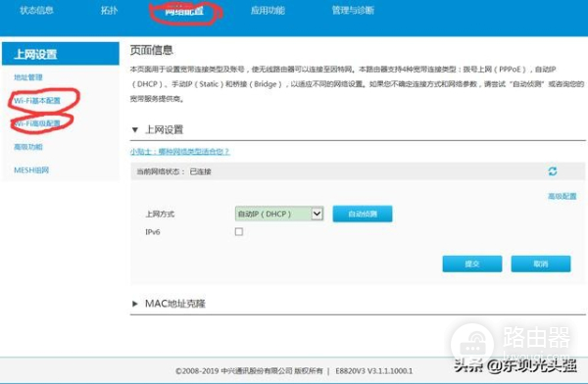Open MESH组网 in the sidebar

point(31,170)
